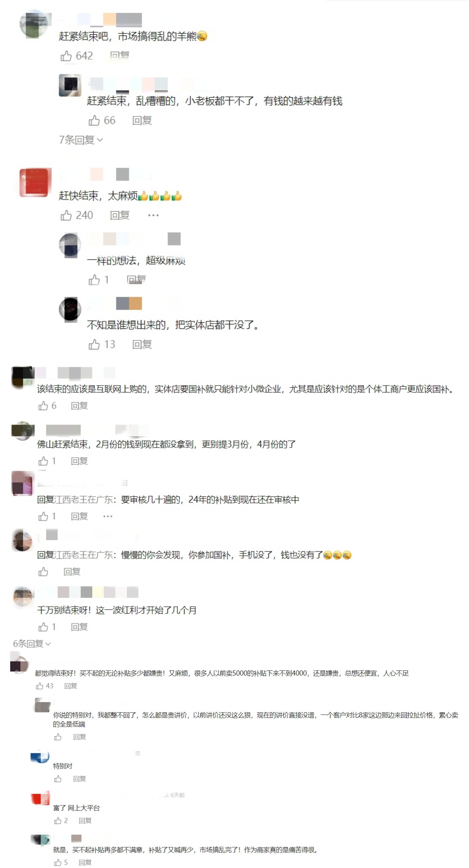Open more options on the 要审核几十遍的 reply
Screen dimensions: 469x868
(108, 516)
